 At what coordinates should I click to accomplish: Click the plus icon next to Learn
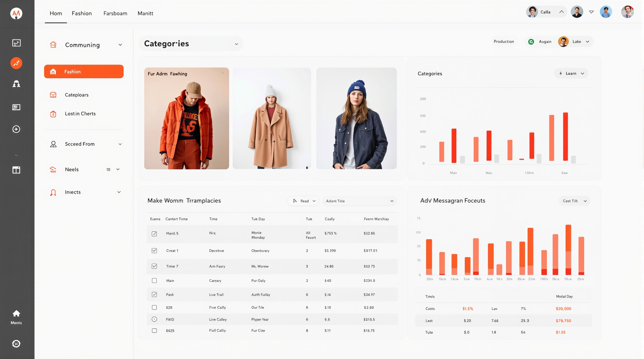coord(560,73)
